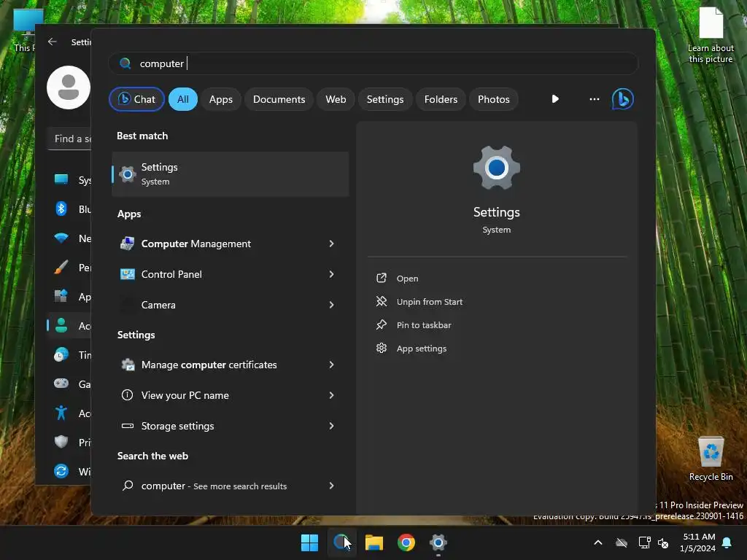Viewport: 747px width, 560px height.
Task: Click the taskbar Search icon
Action: tap(341, 542)
